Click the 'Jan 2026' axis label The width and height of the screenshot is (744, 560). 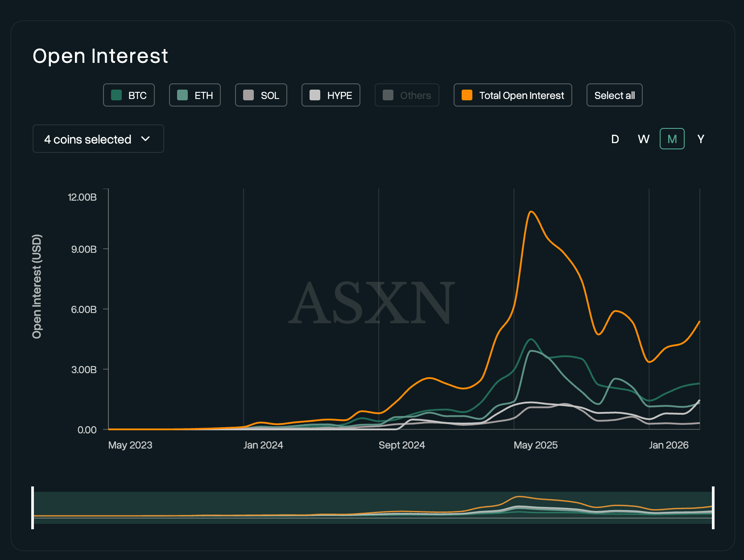click(x=669, y=445)
